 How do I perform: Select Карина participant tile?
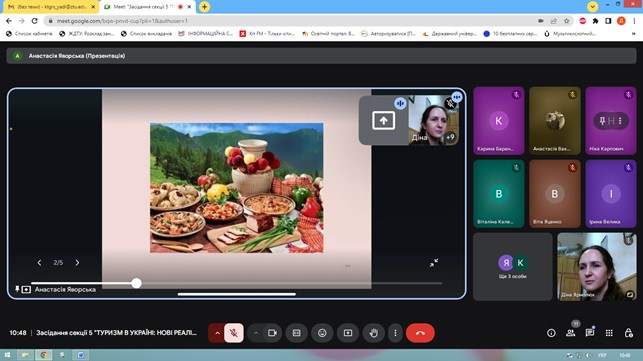(499, 121)
